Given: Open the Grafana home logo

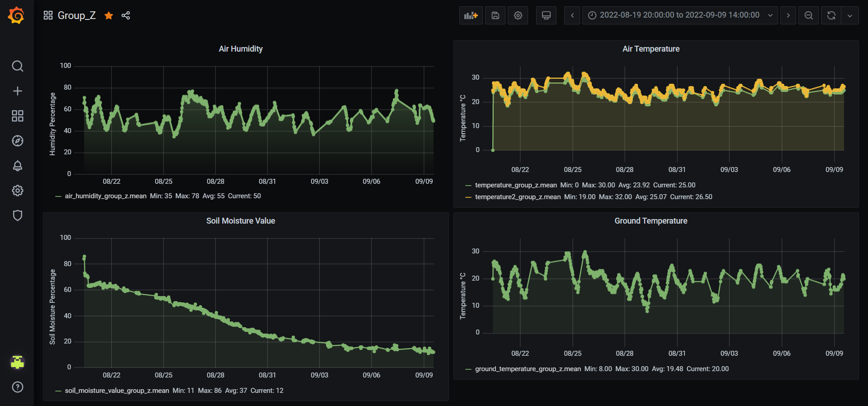Looking at the screenshot, I should [17, 15].
